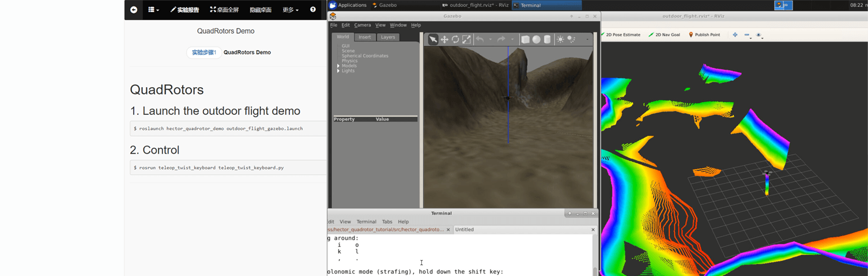Switch to outdoor_flight.rviz RViz taskbar entry
Image resolution: width=868 pixels, height=276 pixels.
pos(475,5)
